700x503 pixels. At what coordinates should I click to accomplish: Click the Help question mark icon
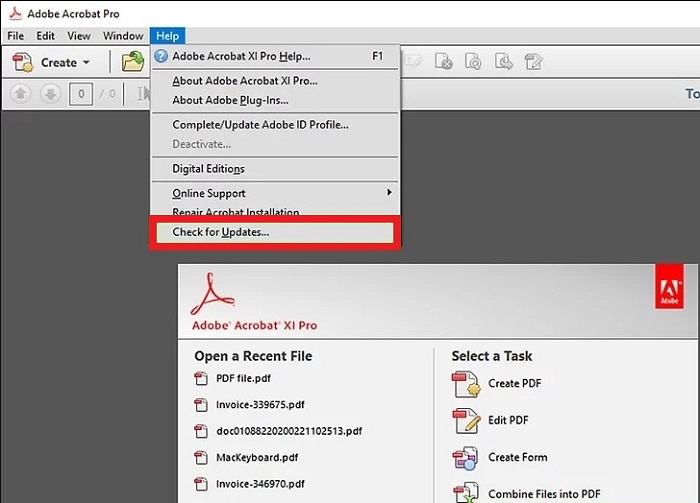(161, 56)
